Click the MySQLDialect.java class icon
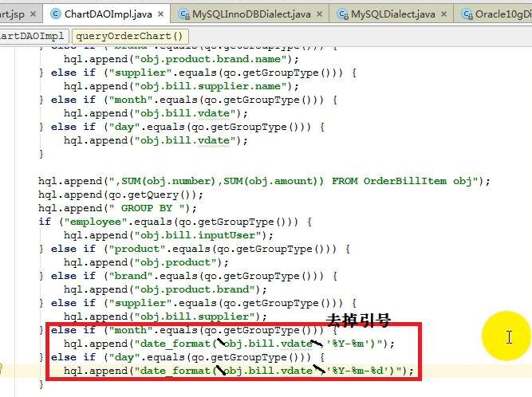Viewport: 532px width, 397px height. tap(344, 14)
